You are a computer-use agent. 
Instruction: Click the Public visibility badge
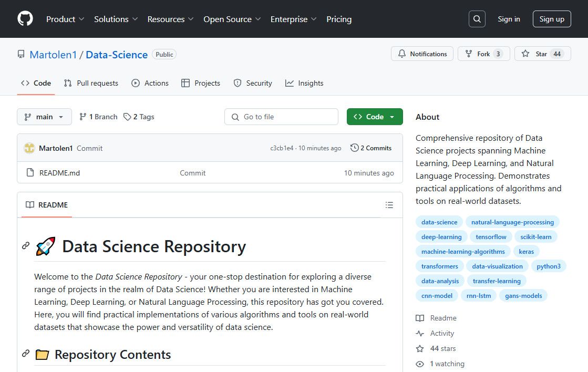(x=164, y=54)
